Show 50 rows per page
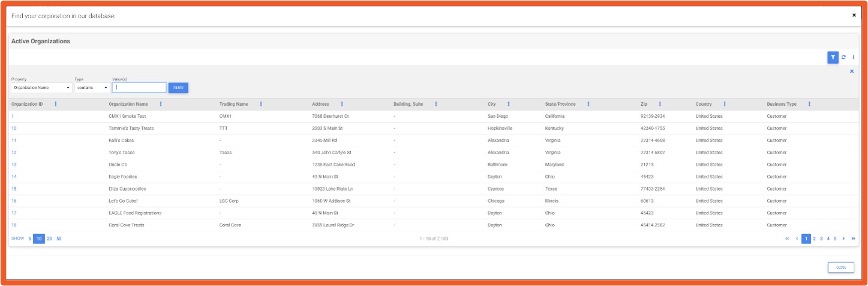This screenshot has height=286, width=868. coord(59,239)
